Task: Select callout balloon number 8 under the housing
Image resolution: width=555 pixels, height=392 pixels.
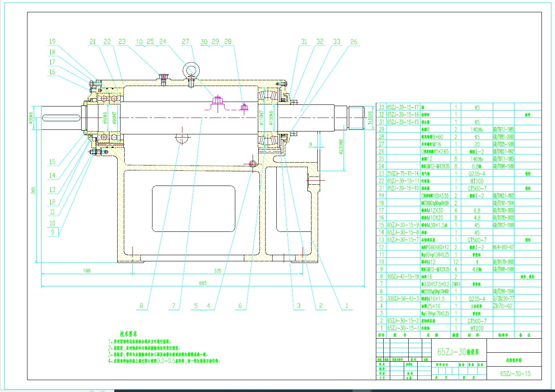Action: tap(141, 306)
